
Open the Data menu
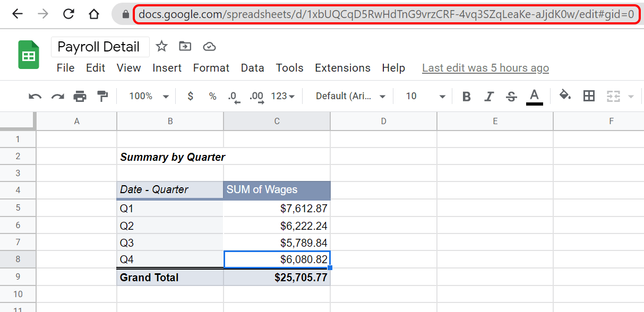click(x=252, y=68)
